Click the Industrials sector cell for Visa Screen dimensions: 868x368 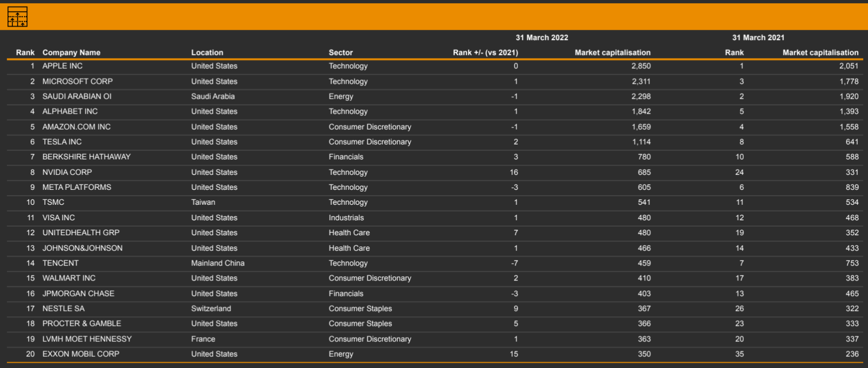[x=346, y=218]
